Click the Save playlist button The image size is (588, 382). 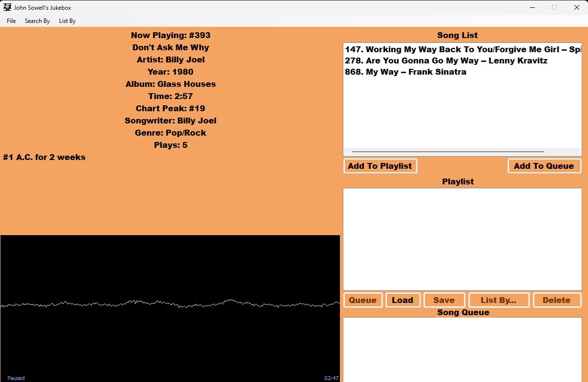(444, 300)
